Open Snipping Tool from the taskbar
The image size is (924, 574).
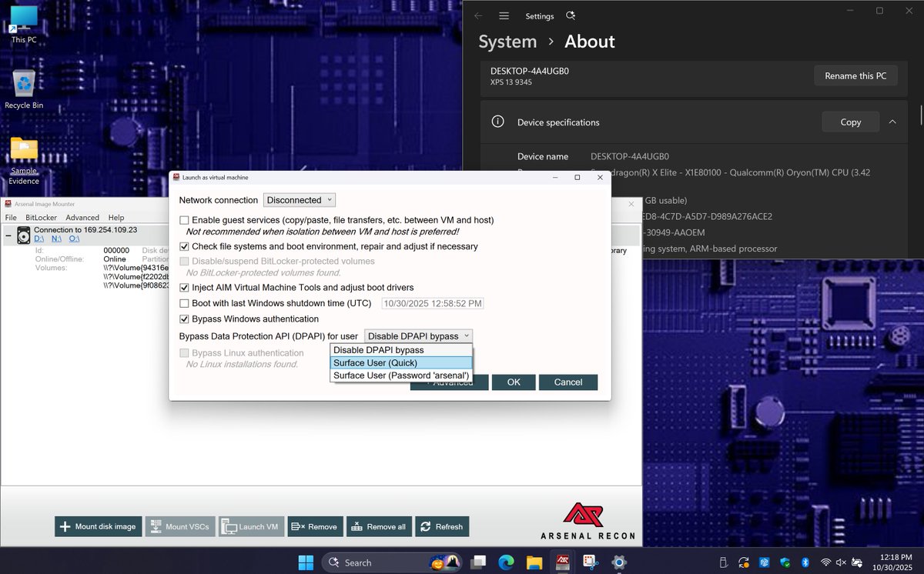pyautogui.click(x=591, y=562)
